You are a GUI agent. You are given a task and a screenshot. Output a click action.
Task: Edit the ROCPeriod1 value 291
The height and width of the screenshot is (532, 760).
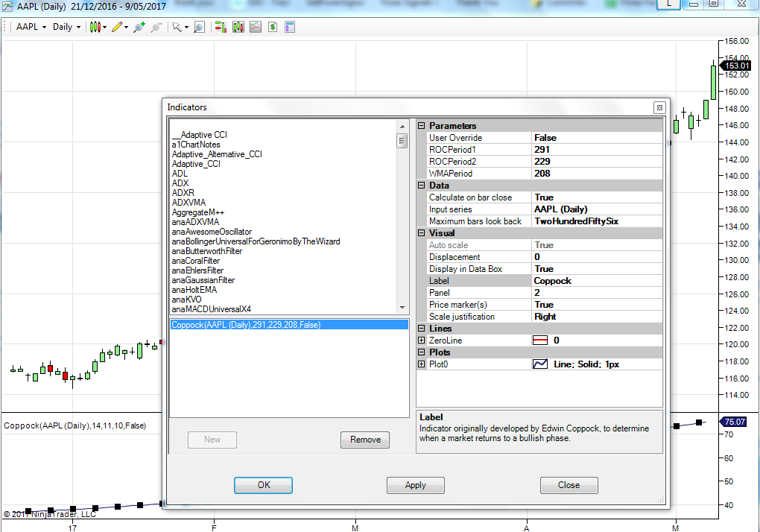click(597, 150)
